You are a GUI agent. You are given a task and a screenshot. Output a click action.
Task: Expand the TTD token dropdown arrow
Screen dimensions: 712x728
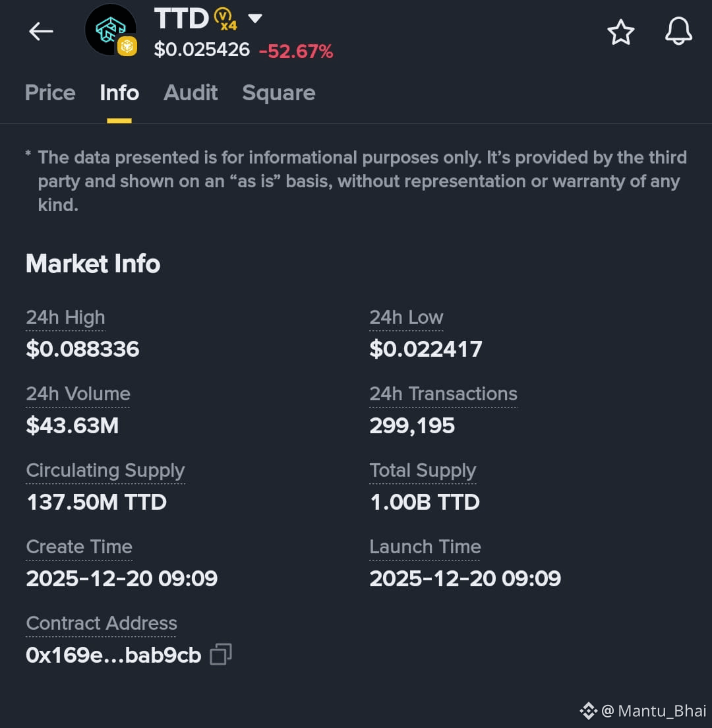255,18
